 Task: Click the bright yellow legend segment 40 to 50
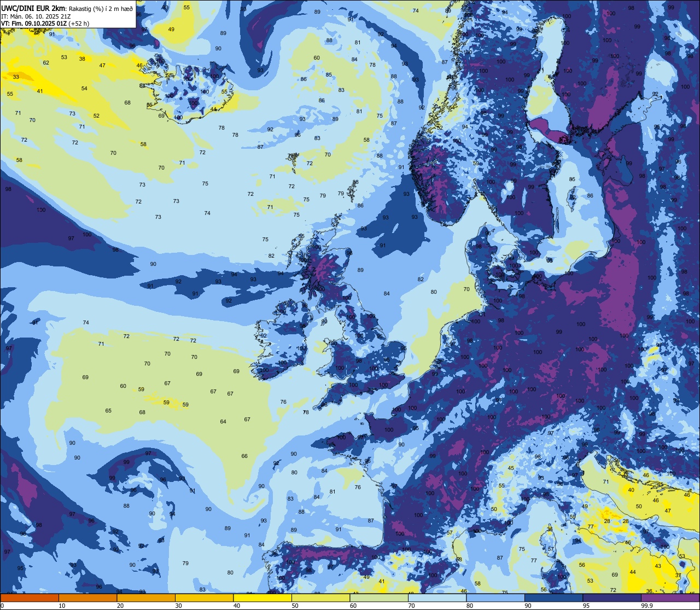[262, 597]
